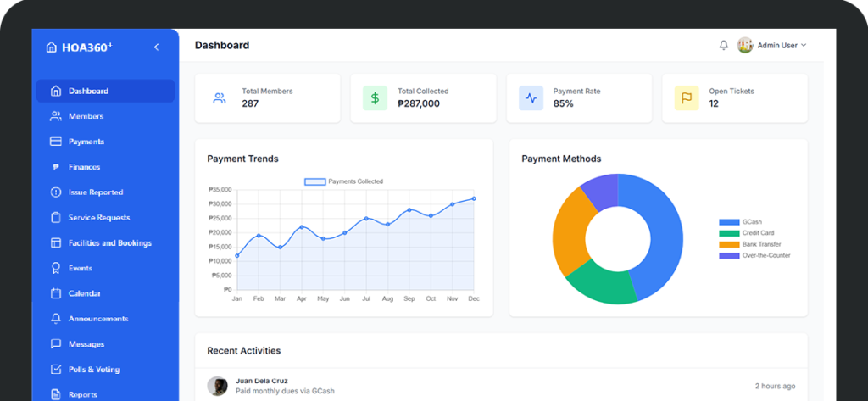Select the Issue Reported alert icon
This screenshot has width=868, height=401.
[56, 192]
